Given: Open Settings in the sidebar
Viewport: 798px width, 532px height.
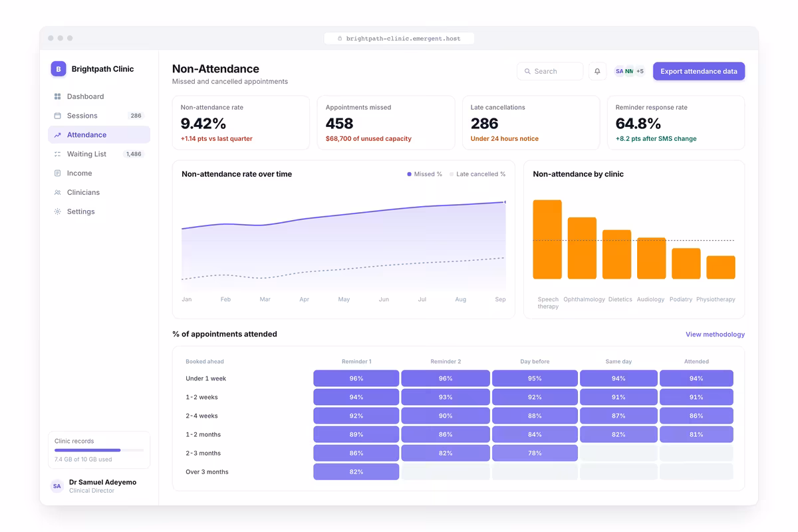Looking at the screenshot, I should [99, 211].
